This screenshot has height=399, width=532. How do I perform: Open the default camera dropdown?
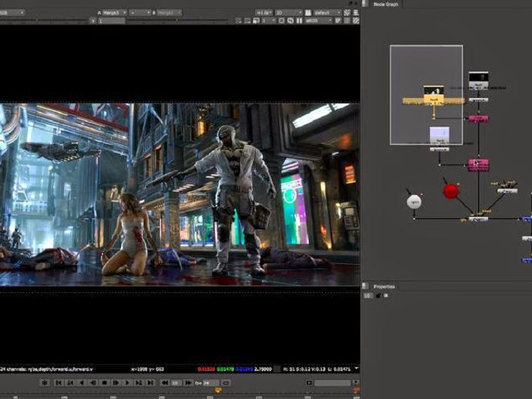click(x=327, y=13)
